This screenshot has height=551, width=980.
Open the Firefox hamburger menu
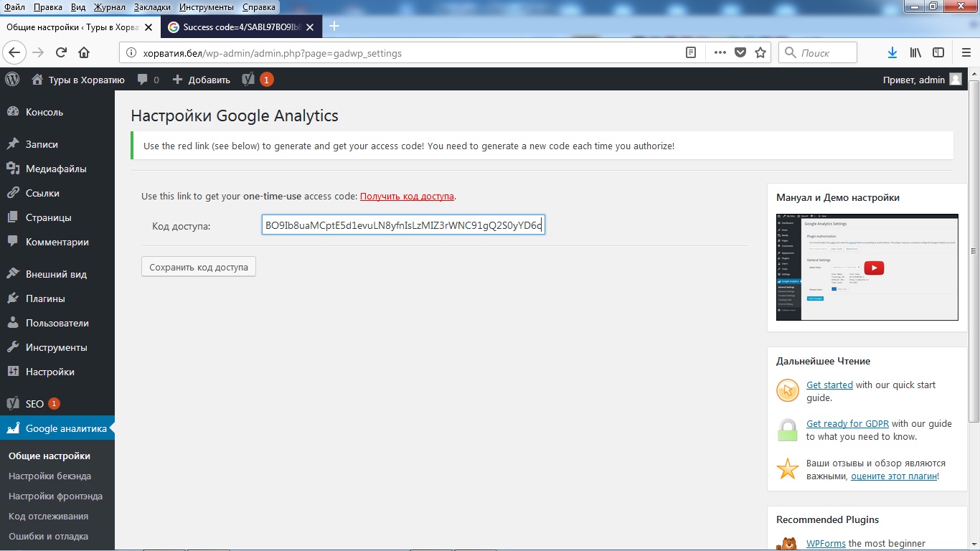[966, 52]
